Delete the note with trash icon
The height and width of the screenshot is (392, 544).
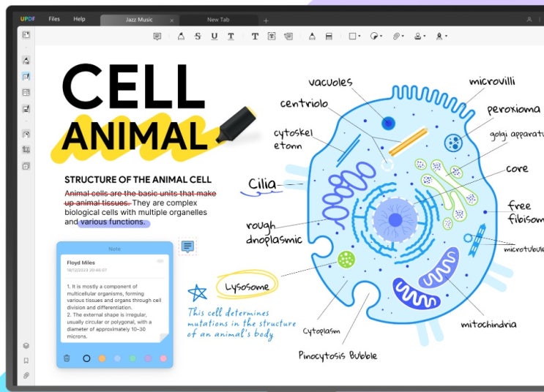[x=67, y=358]
